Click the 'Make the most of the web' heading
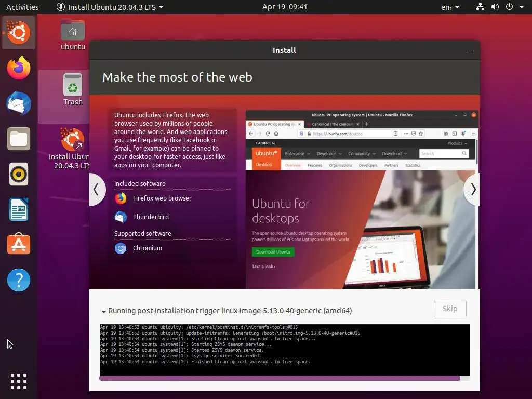This screenshot has height=399, width=532. tap(178, 77)
